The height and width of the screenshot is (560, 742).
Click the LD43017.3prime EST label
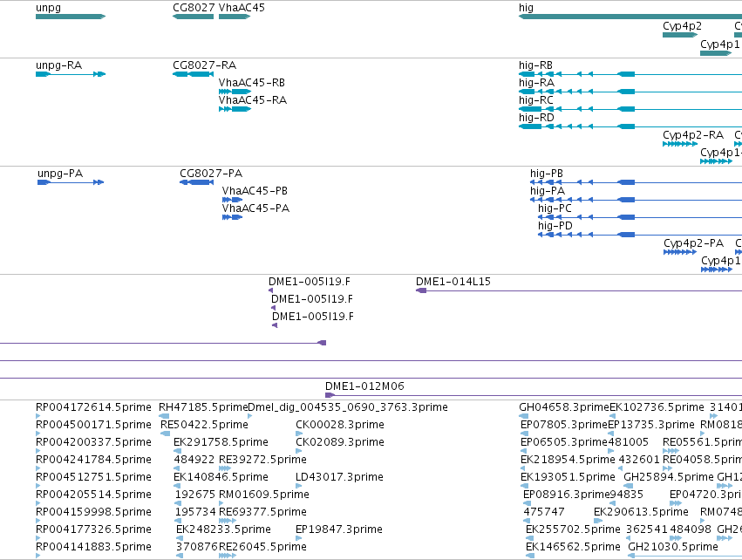339,477
